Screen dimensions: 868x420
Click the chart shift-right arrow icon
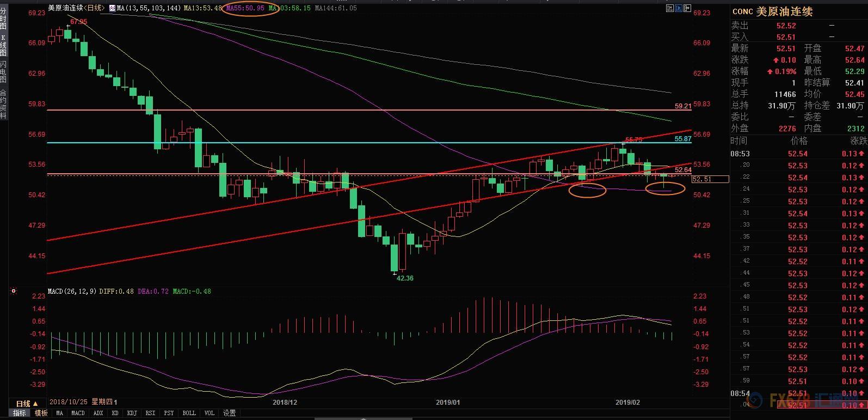pyautogui.click(x=687, y=8)
